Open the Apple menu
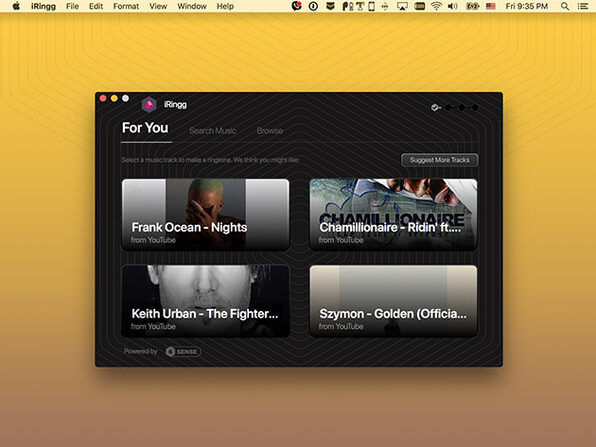Screen dimensions: 596x447 [16, 6]
